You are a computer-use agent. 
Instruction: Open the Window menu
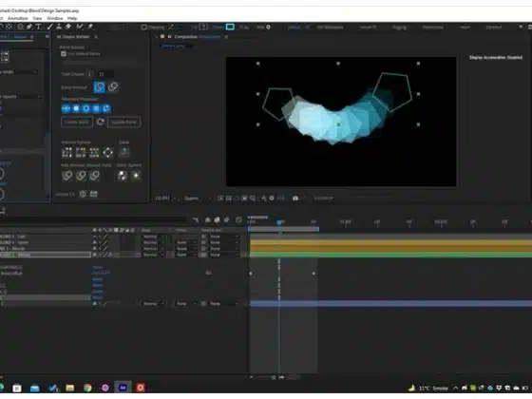[x=55, y=18]
